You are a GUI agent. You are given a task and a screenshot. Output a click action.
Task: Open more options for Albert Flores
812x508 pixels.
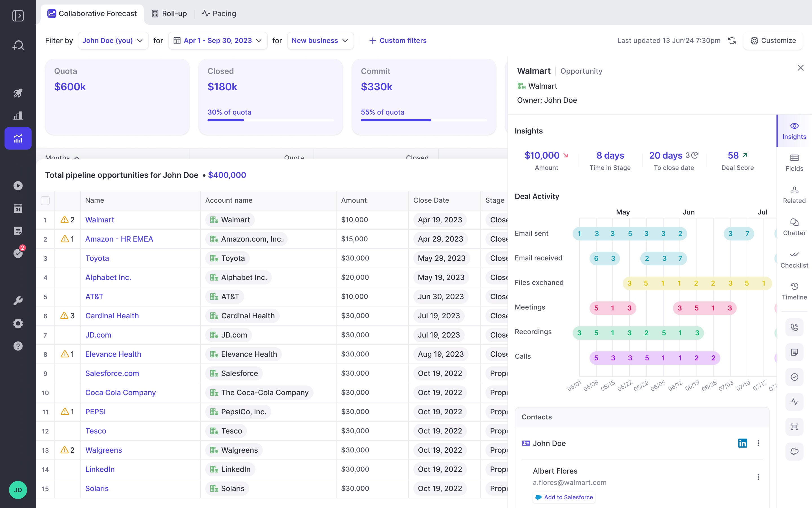point(758,477)
